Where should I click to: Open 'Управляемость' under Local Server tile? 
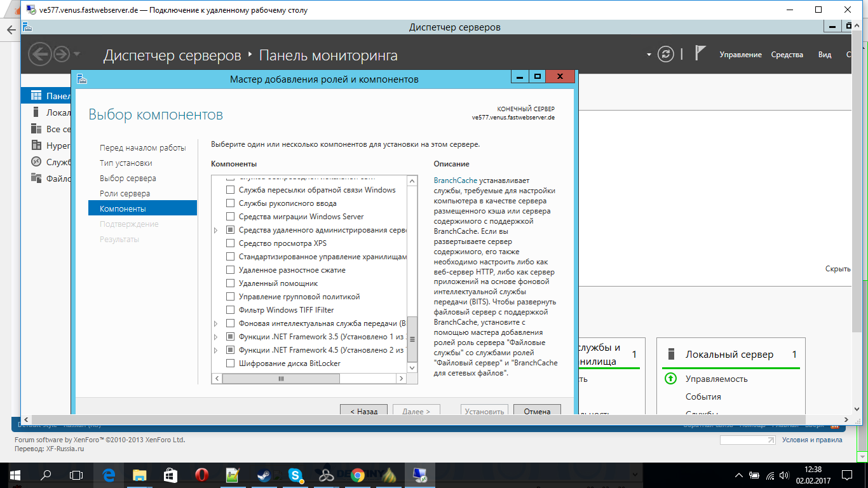click(x=716, y=379)
